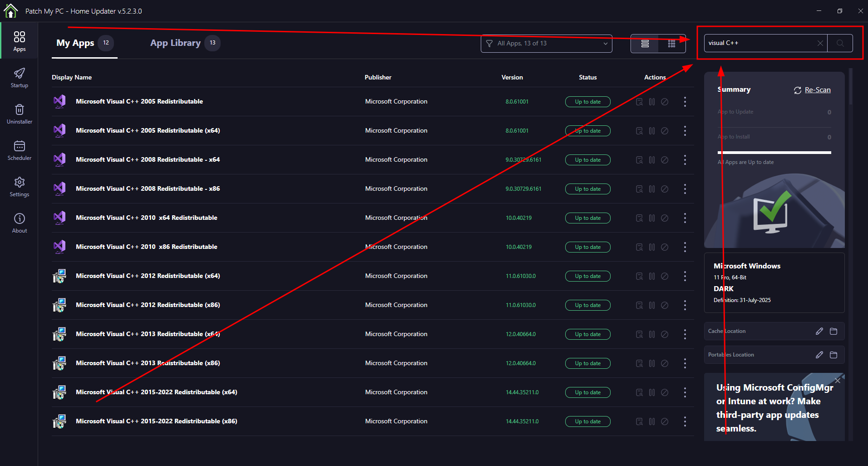868x466 pixels.
Task: Open the Portables Location folder
Action: click(x=833, y=355)
